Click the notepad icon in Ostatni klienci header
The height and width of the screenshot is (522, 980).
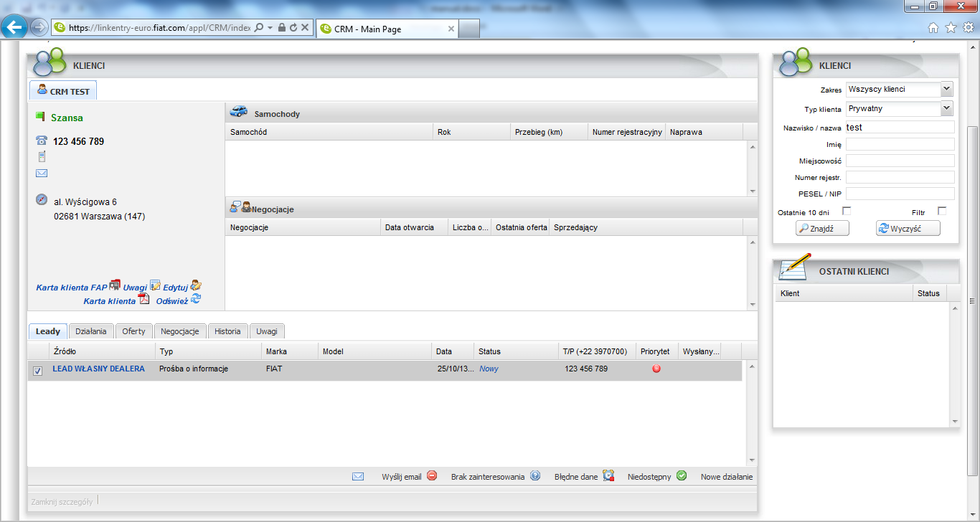pyautogui.click(x=795, y=267)
